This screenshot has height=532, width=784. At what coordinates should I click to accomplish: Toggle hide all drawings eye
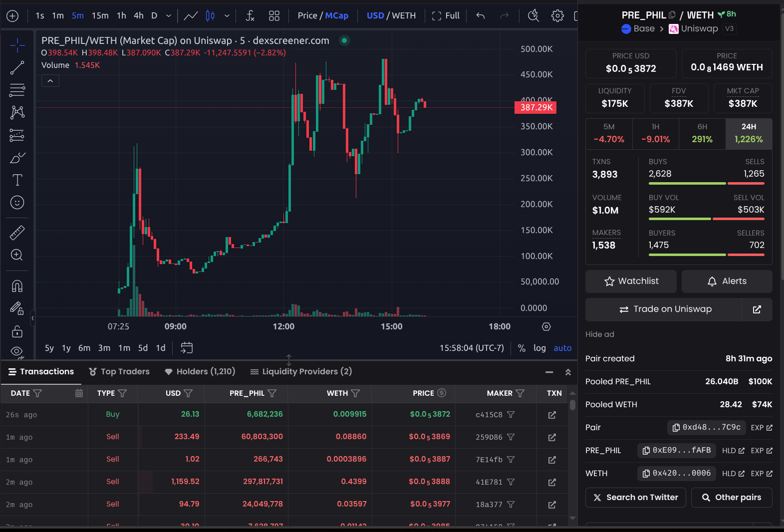pyautogui.click(x=17, y=351)
